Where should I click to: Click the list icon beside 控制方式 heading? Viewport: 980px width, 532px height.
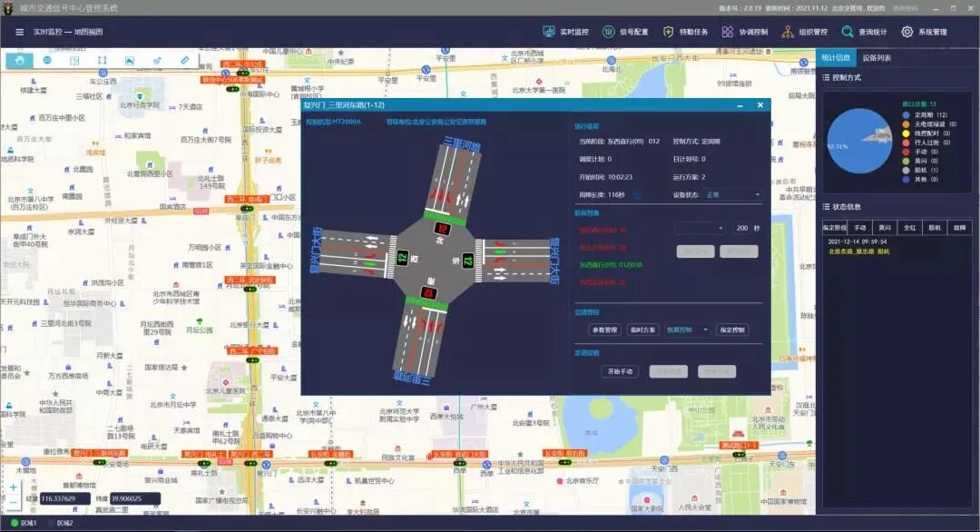827,77
